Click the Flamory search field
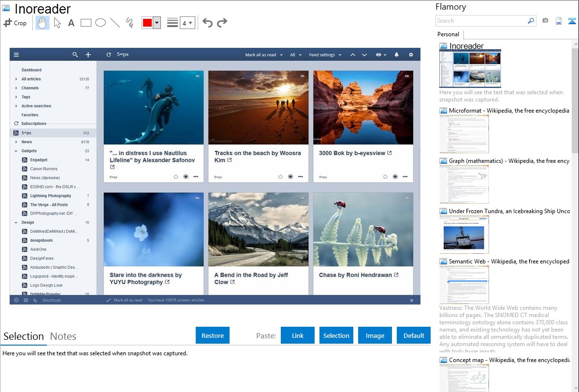 tap(481, 21)
